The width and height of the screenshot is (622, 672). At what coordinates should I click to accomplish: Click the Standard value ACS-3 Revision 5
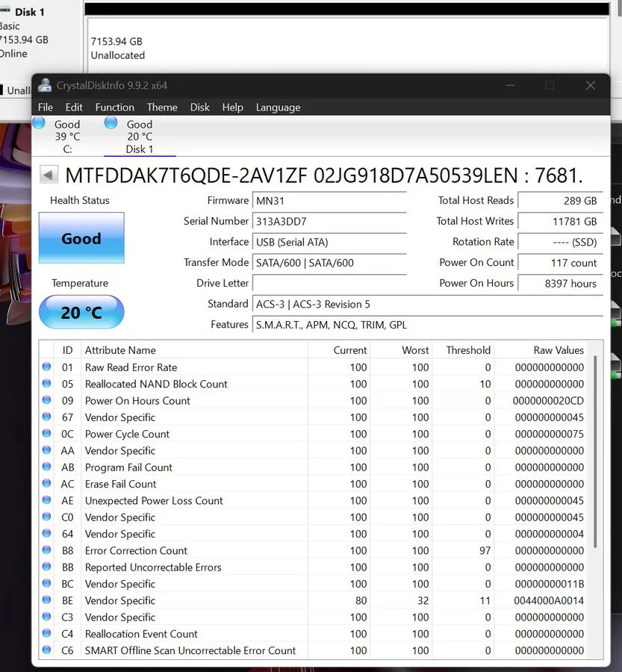[x=427, y=305]
